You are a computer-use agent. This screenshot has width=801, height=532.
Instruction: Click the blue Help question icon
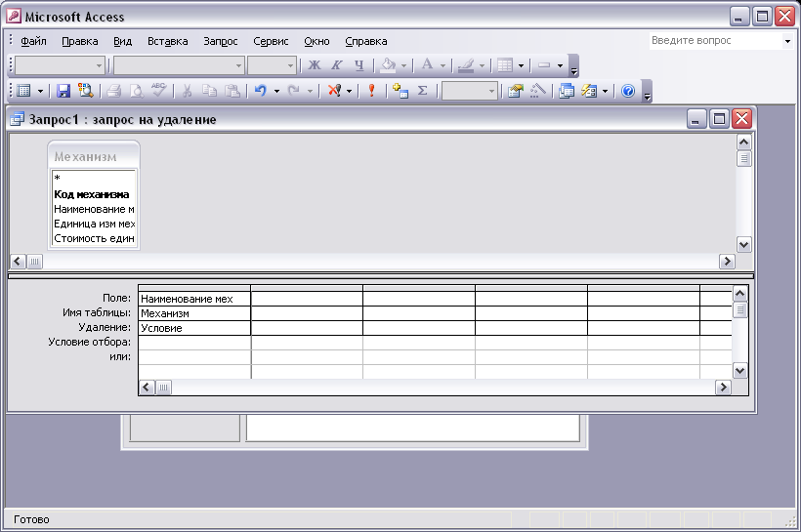pos(628,91)
